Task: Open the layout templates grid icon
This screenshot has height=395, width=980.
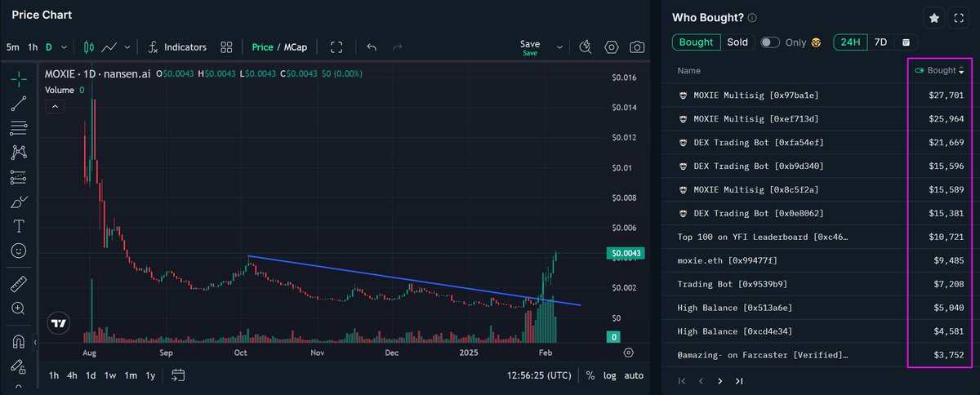Action: 227,47
